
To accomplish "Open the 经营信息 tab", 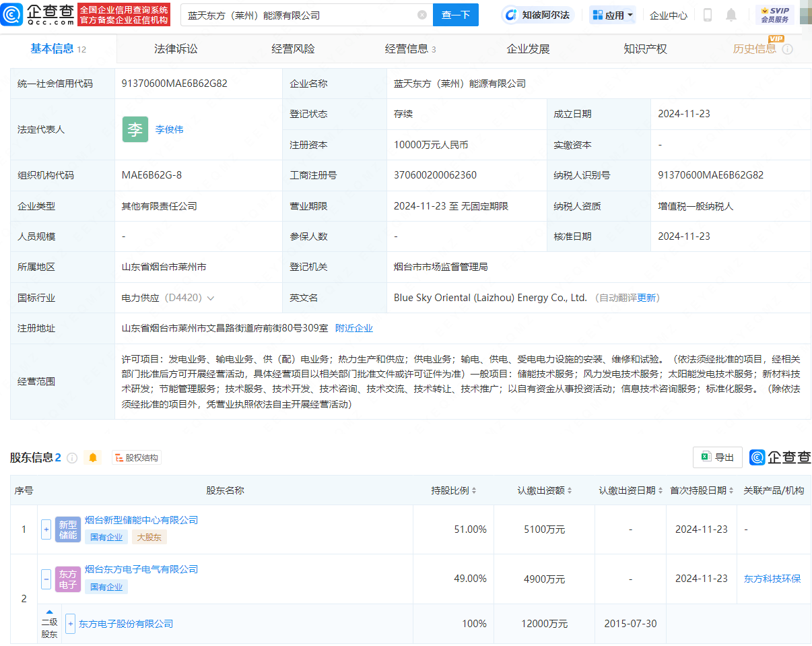I will (410, 49).
